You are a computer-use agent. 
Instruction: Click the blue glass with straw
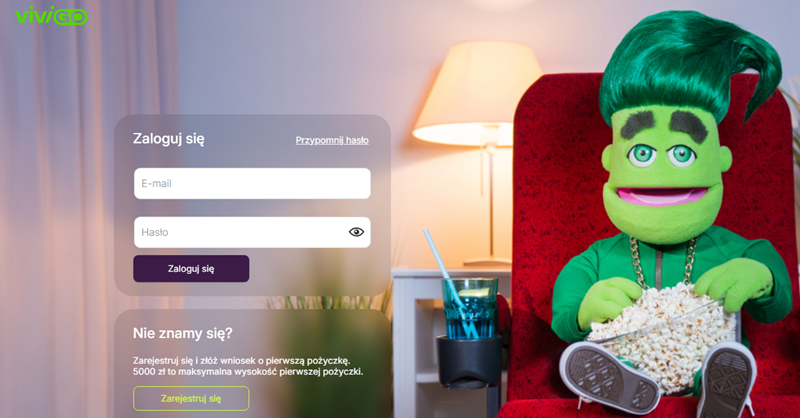(x=469, y=308)
